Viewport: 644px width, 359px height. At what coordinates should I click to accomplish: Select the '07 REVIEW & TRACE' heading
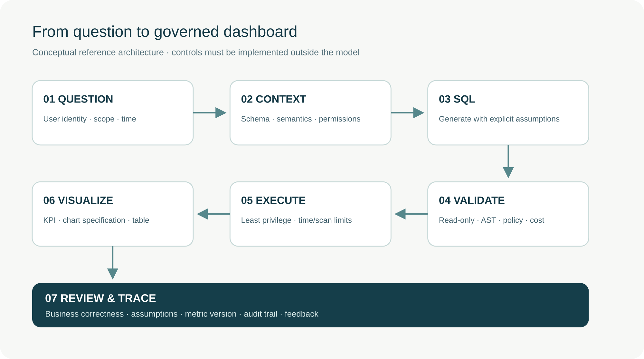(x=100, y=298)
